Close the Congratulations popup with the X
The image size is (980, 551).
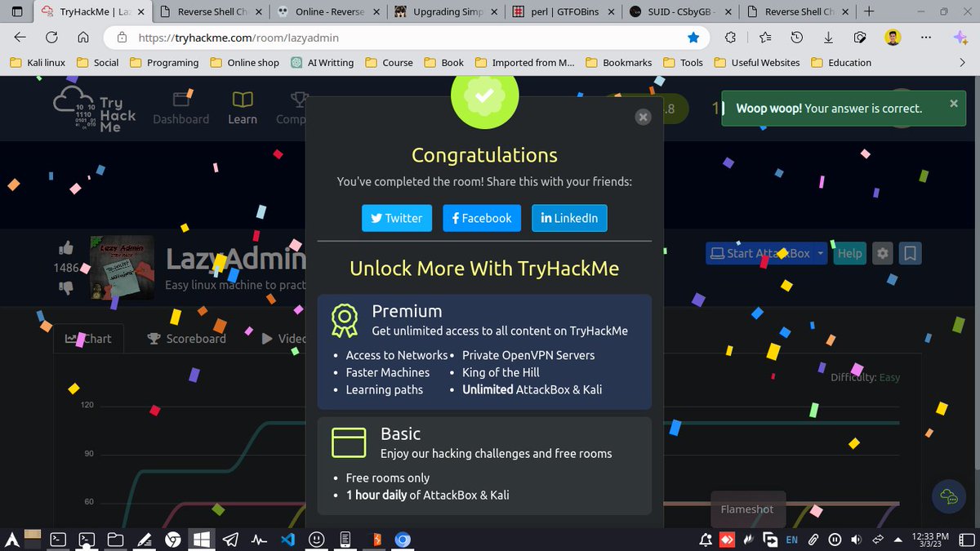point(643,117)
